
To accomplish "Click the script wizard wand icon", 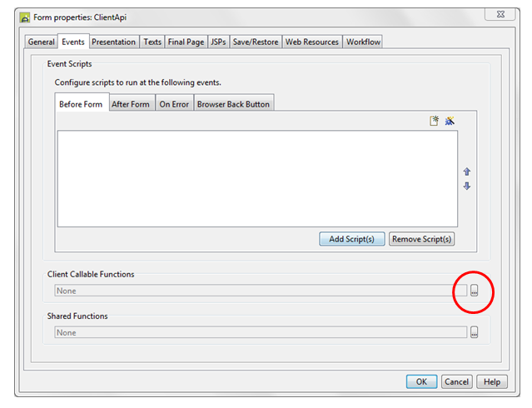I will (450, 121).
